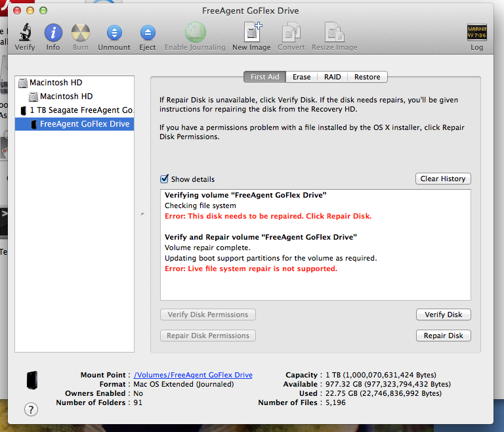Click the 'Volume repair complete.' log line
The image size is (504, 432).
tap(207, 248)
